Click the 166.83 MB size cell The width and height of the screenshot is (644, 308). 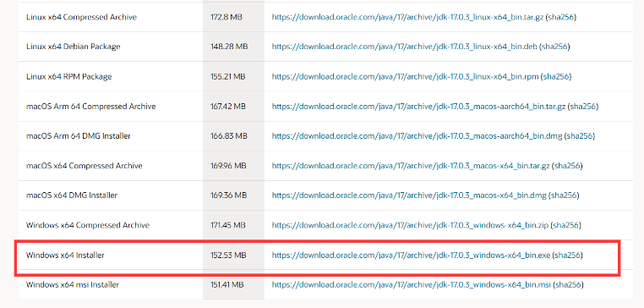pos(233,136)
